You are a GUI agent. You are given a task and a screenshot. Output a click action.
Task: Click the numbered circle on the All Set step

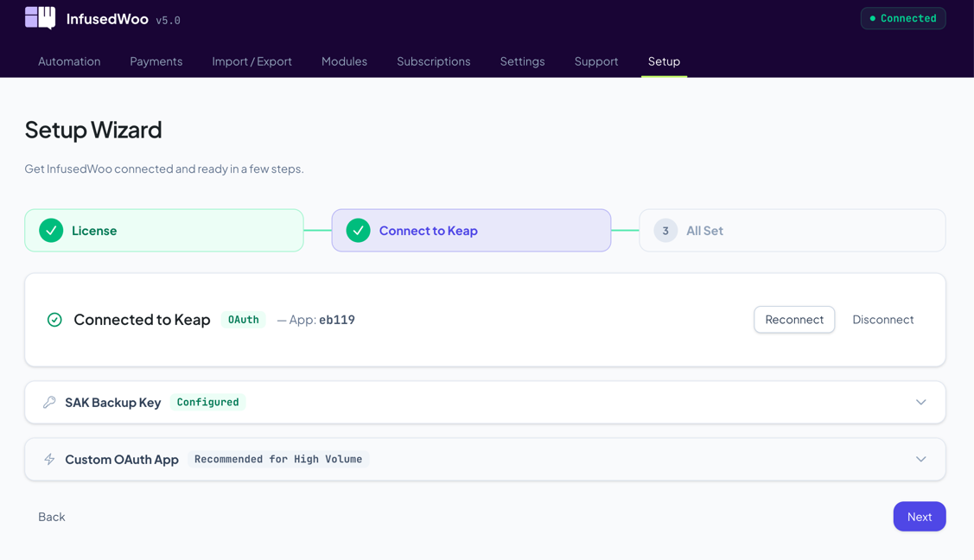(664, 230)
